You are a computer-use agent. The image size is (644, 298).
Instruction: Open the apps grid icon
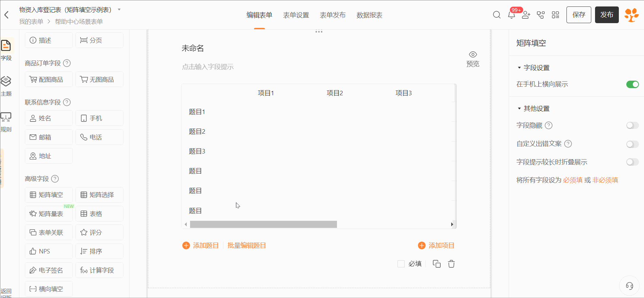555,15
